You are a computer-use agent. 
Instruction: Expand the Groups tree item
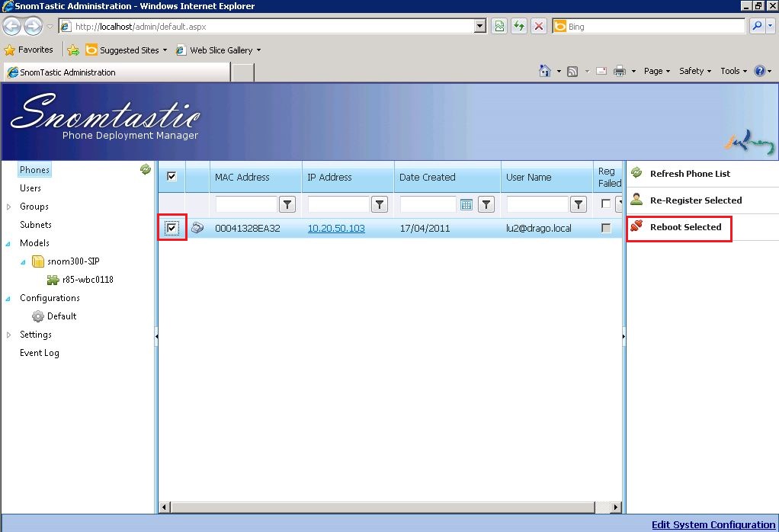[11, 207]
